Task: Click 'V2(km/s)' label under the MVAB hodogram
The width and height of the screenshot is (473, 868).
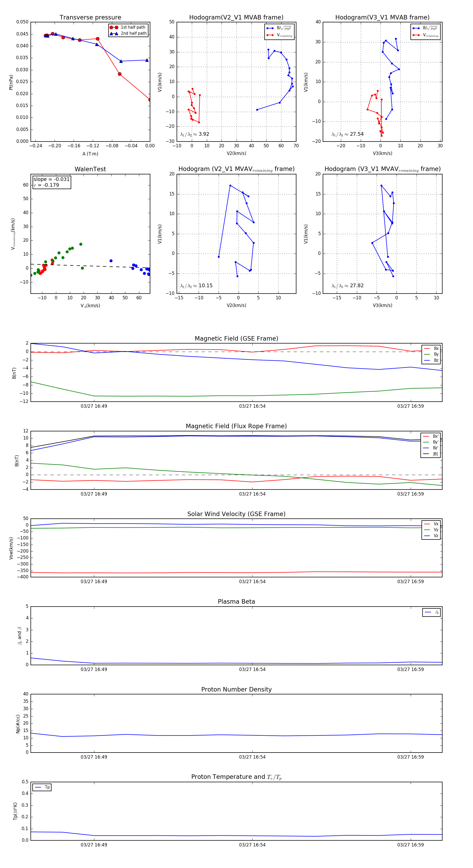Action: pyautogui.click(x=236, y=153)
